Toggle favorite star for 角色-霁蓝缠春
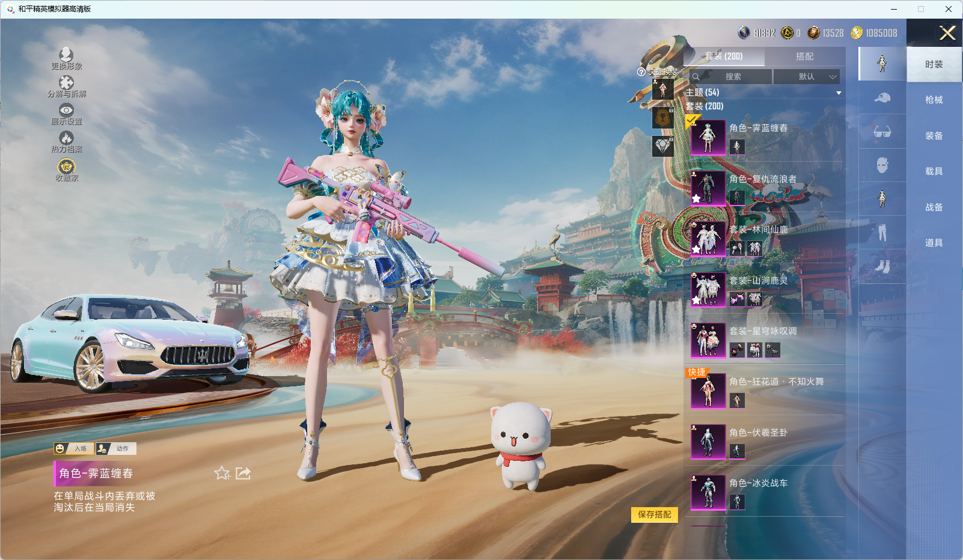 (x=222, y=473)
